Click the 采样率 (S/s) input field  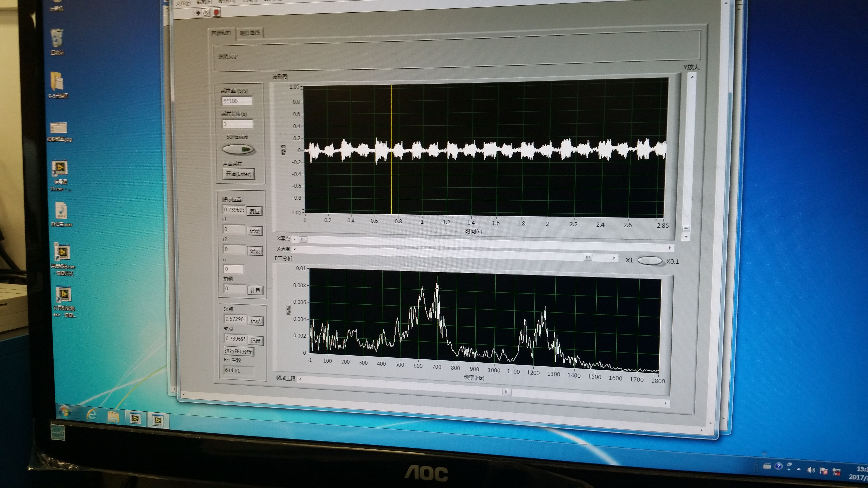click(x=237, y=101)
